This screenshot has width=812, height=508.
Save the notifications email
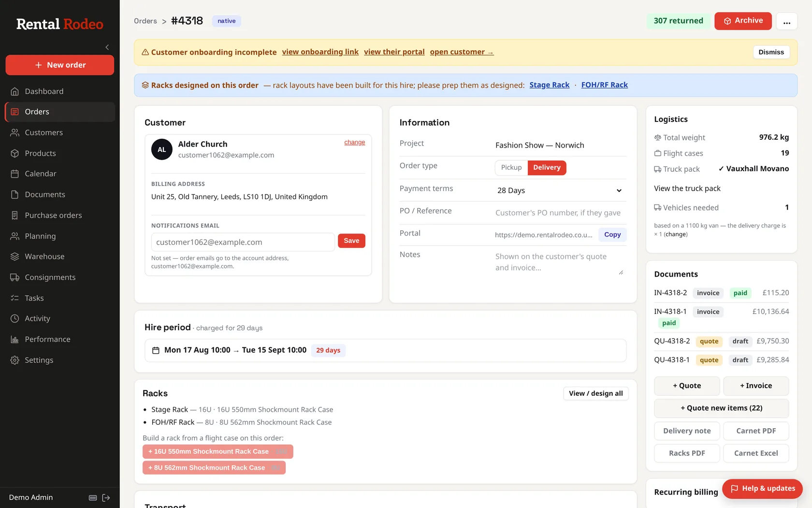click(351, 240)
